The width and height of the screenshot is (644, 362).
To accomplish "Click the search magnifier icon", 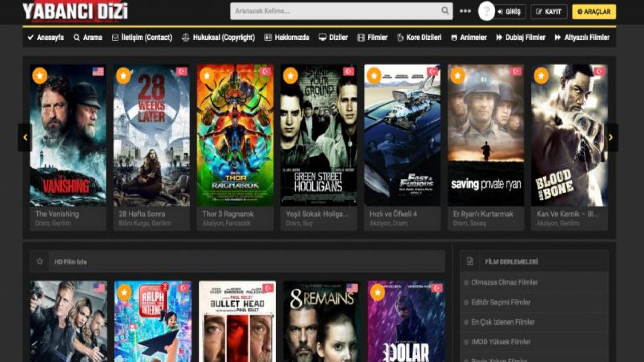I will click(x=444, y=10).
